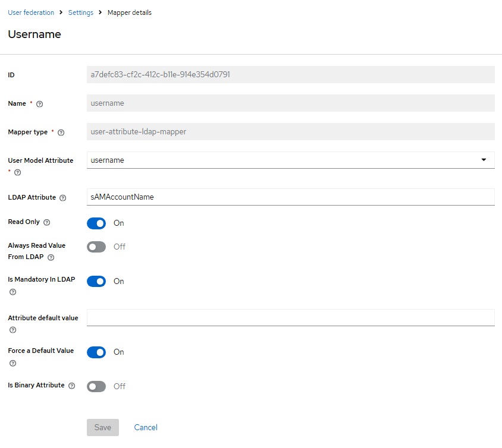Show help for User Model Attribute
Image resolution: width=502 pixels, height=448 pixels.
pyautogui.click(x=18, y=172)
